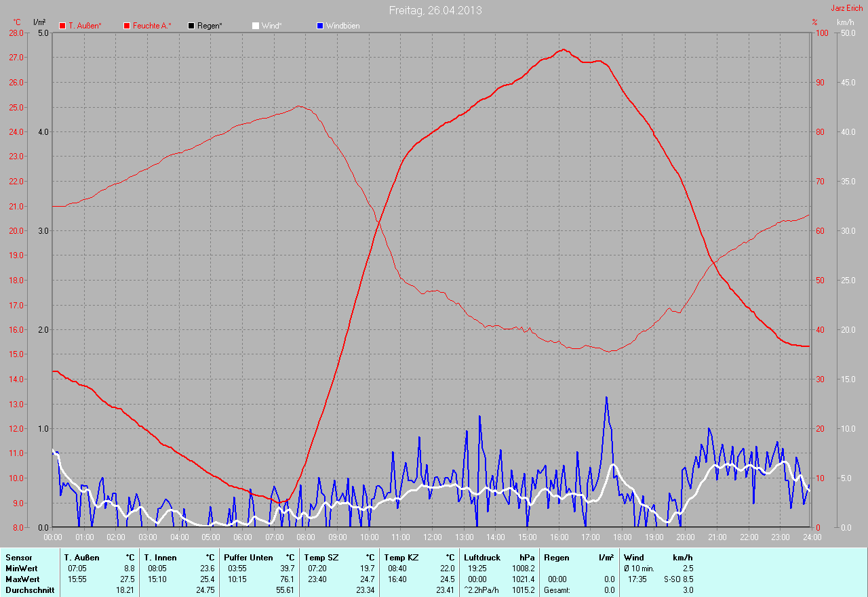Screen dimensions: 868x597
Task: Click the °C axis unit label
Action: point(17,22)
